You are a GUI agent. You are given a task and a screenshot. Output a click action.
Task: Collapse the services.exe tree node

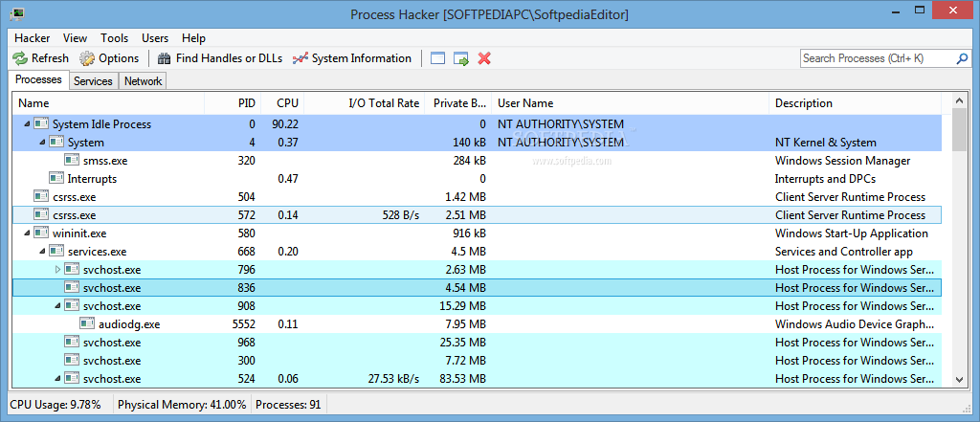click(x=42, y=252)
